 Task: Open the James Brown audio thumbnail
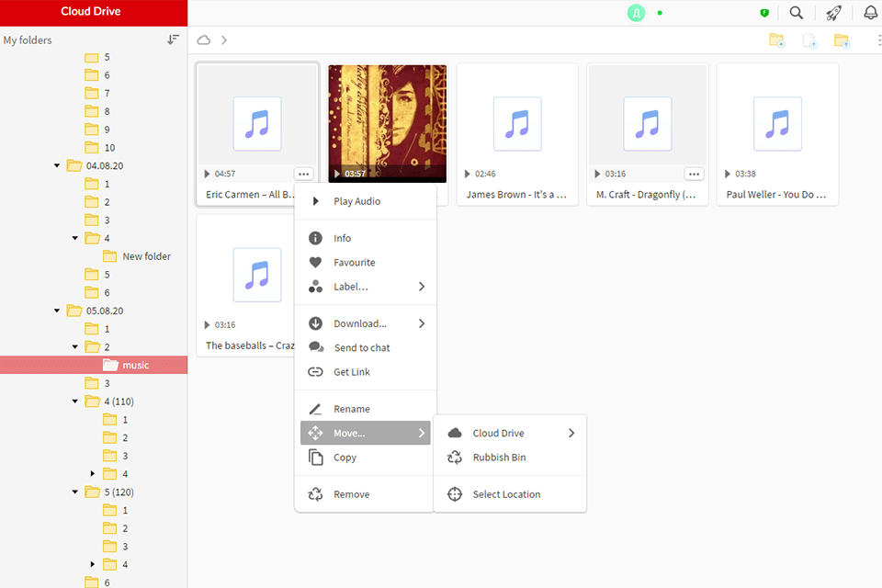517,123
